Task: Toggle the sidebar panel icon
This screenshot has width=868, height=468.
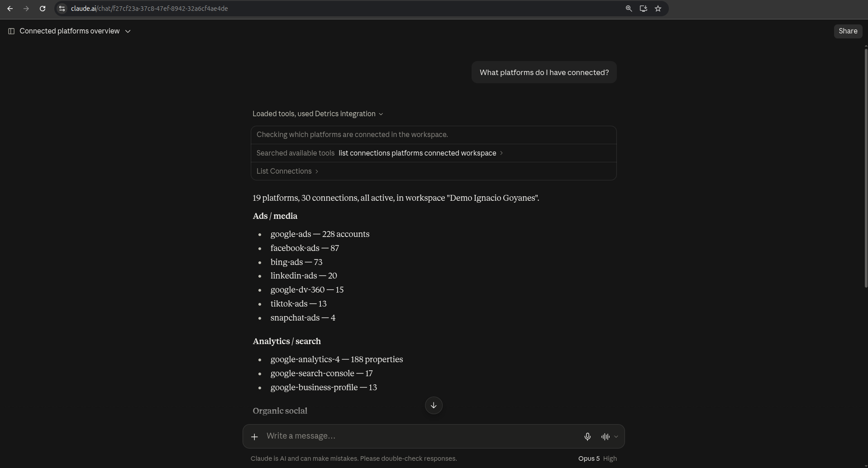Action: pyautogui.click(x=11, y=31)
